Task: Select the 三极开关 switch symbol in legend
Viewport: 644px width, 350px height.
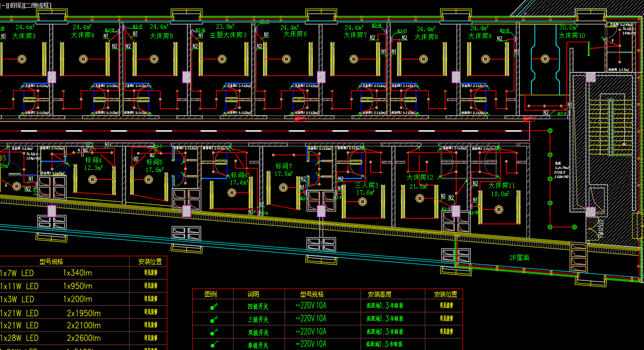Action: click(214, 319)
